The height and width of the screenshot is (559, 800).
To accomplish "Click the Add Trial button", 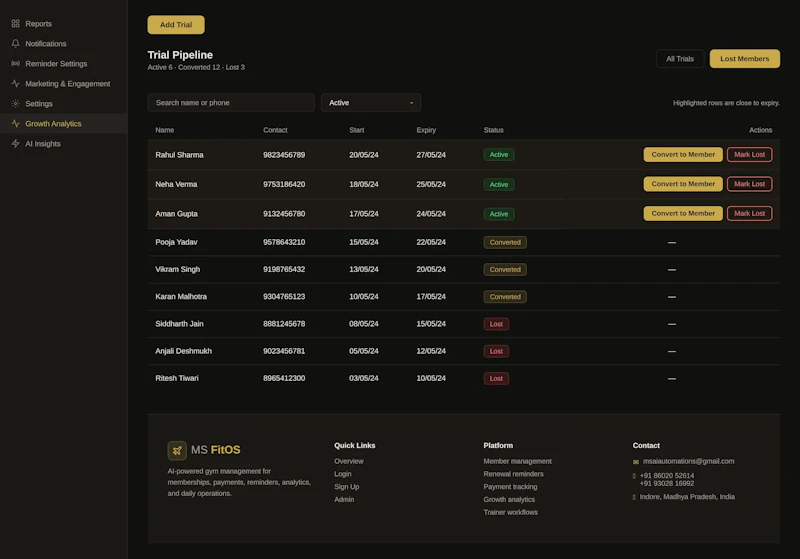I will [176, 24].
